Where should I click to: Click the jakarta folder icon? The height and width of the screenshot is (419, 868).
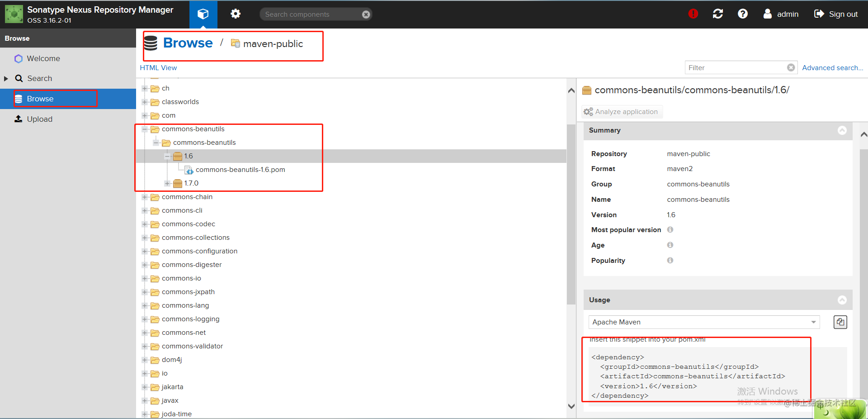(x=155, y=387)
